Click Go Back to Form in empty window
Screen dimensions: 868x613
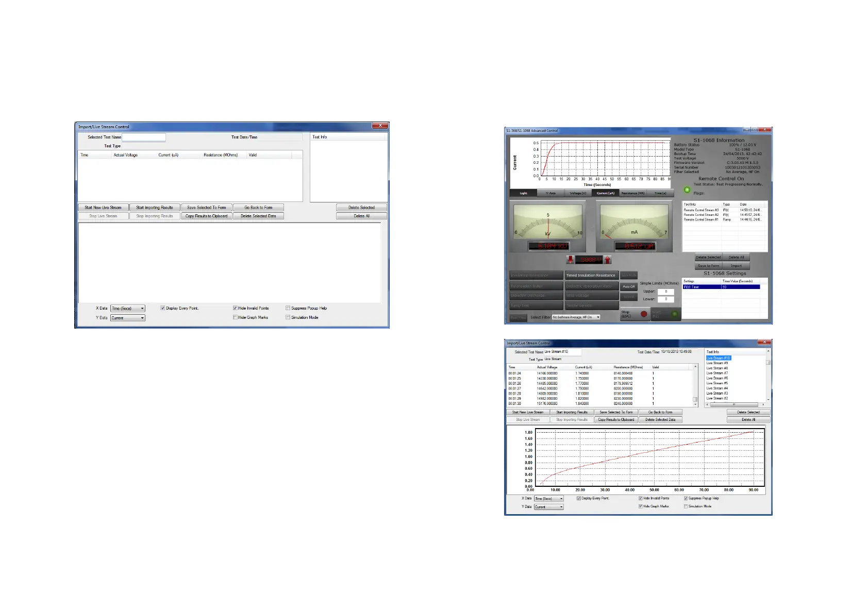coord(258,208)
